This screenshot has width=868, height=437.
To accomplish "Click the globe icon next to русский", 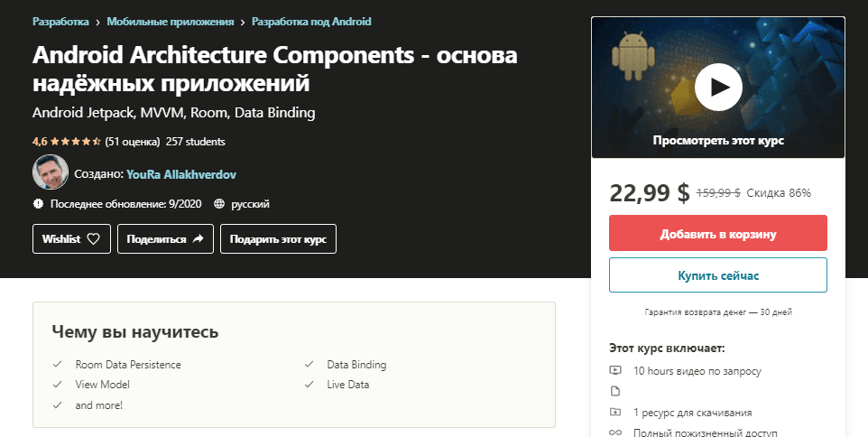I will coord(219,204).
